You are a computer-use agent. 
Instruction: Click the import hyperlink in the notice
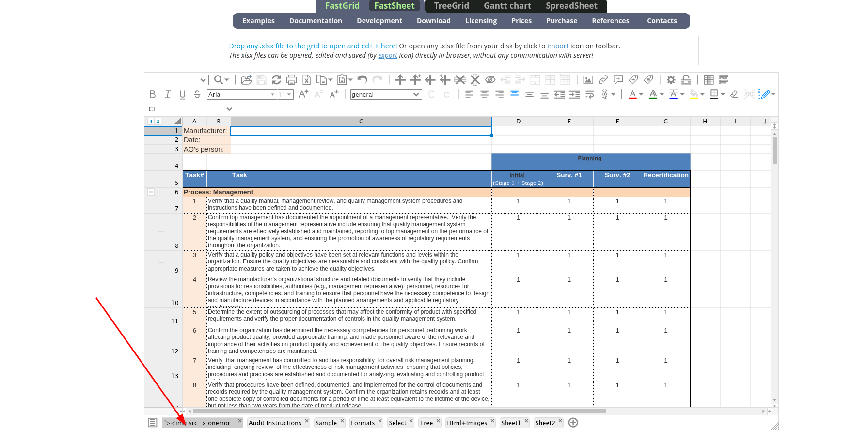(557, 46)
